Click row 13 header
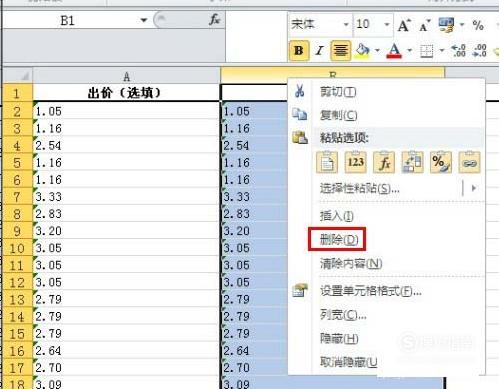499x389 pixels. pos(17,299)
